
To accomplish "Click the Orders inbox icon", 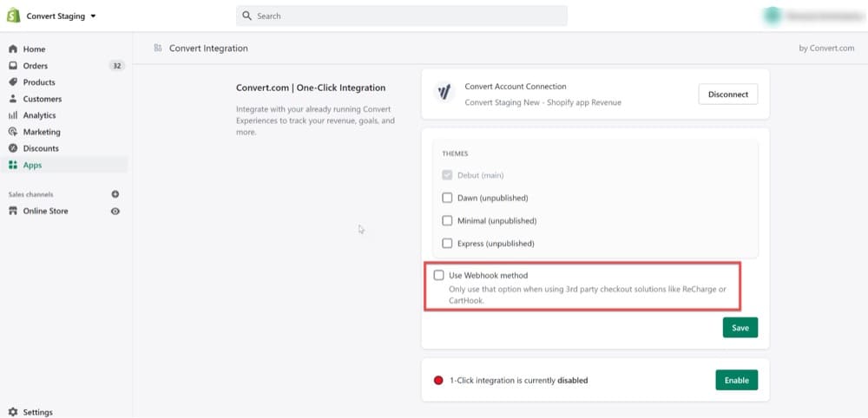I will (x=13, y=66).
